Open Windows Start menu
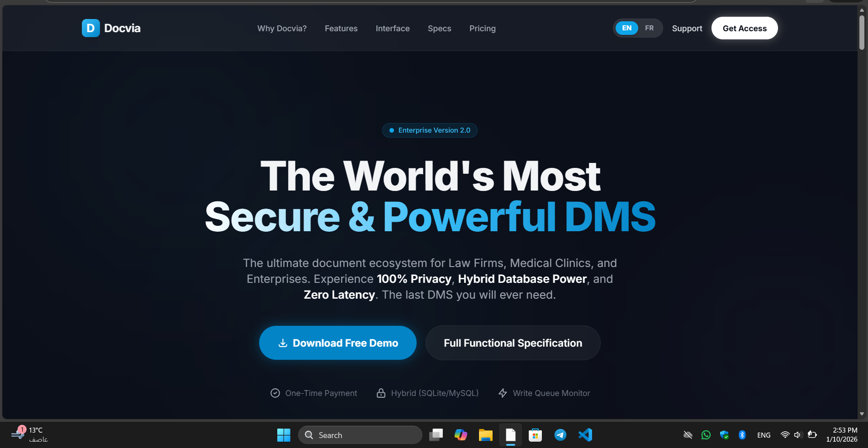This screenshot has height=448, width=868. (284, 435)
